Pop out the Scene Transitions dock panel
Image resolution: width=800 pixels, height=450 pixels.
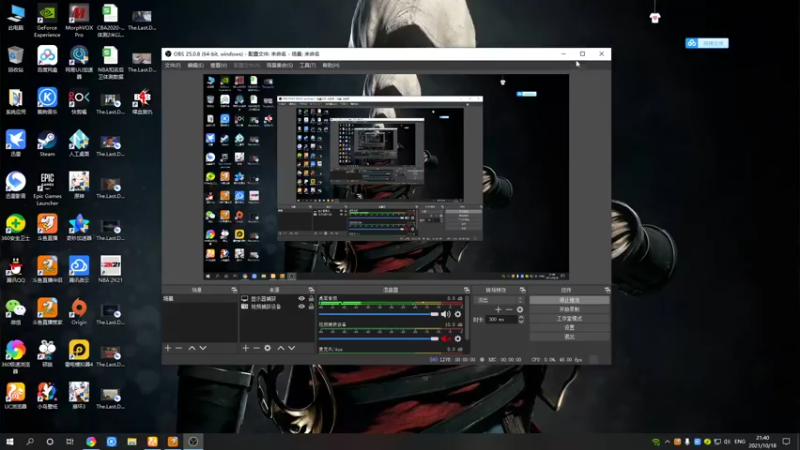pos(522,290)
